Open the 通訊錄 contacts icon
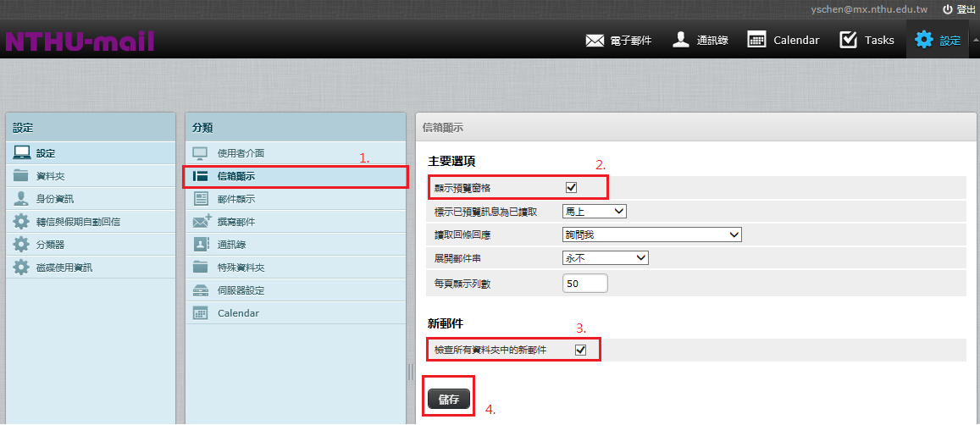This screenshot has height=425, width=980. pos(680,40)
